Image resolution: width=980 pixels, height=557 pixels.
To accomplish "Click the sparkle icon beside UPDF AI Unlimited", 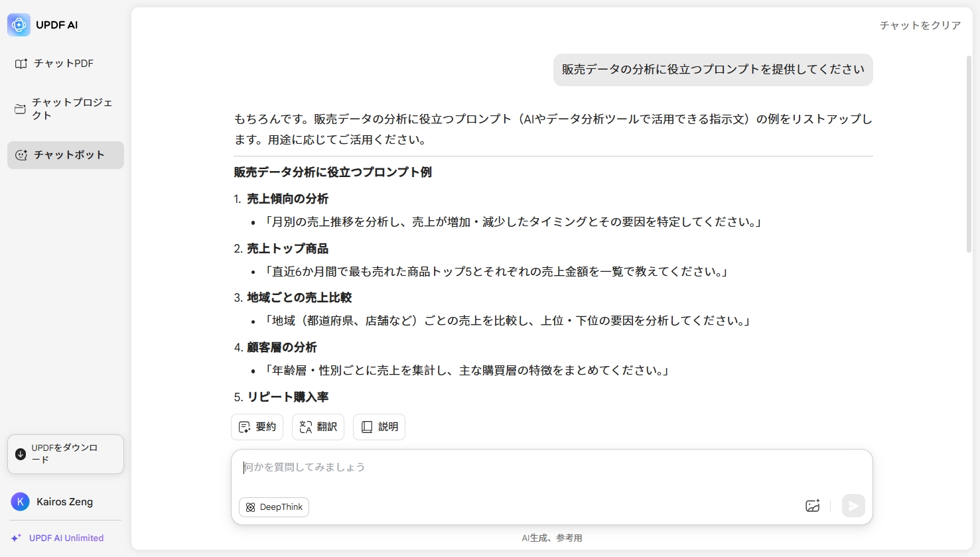I will pyautogui.click(x=16, y=538).
